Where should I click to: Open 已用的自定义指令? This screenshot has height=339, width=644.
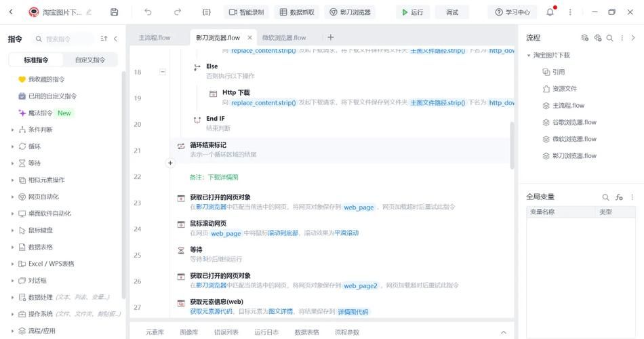47,96
